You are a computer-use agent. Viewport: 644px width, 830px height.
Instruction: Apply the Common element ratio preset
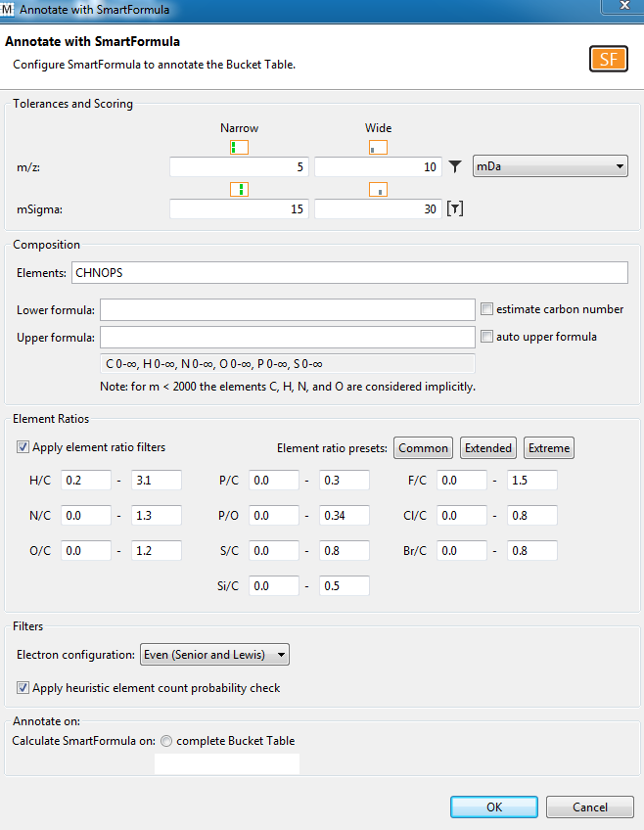424,448
